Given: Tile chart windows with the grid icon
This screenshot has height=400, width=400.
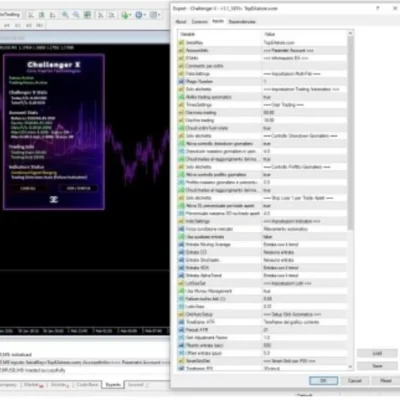Looking at the screenshot, I should pyautogui.click(x=87, y=15).
